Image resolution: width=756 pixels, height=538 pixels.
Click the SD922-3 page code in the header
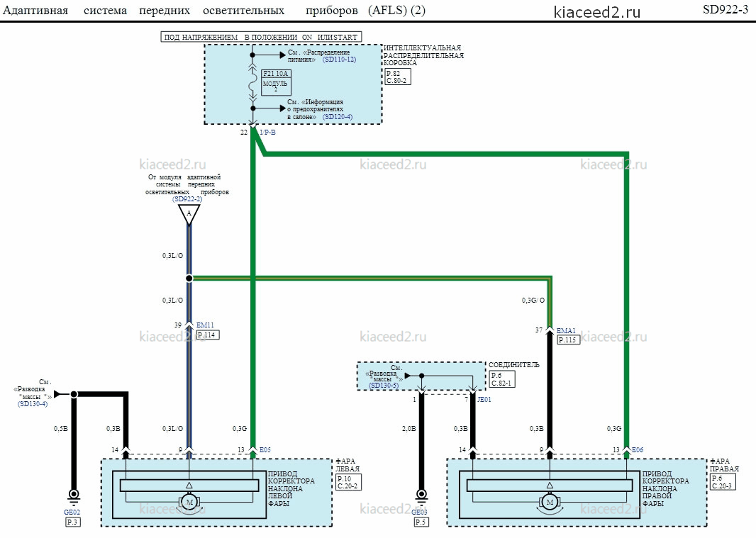point(725,10)
